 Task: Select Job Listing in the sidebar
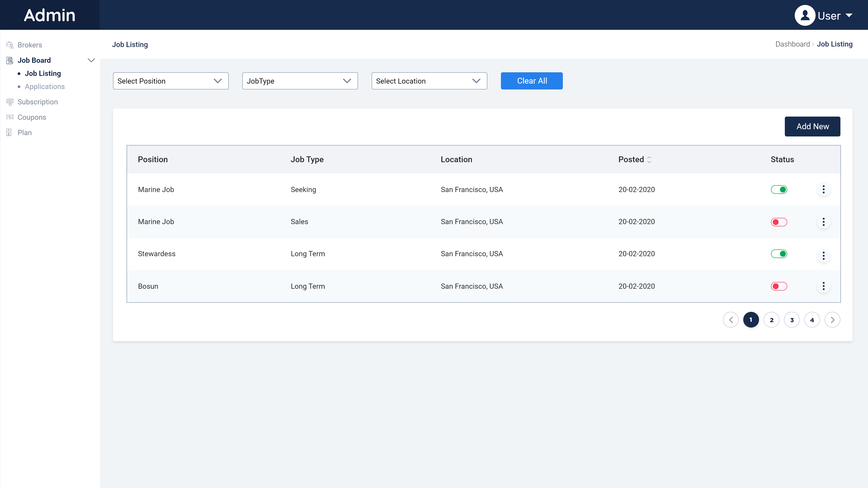[43, 73]
